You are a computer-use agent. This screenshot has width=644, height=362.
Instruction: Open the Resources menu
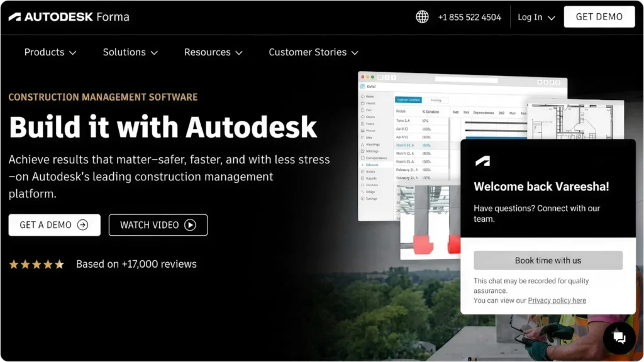(213, 52)
